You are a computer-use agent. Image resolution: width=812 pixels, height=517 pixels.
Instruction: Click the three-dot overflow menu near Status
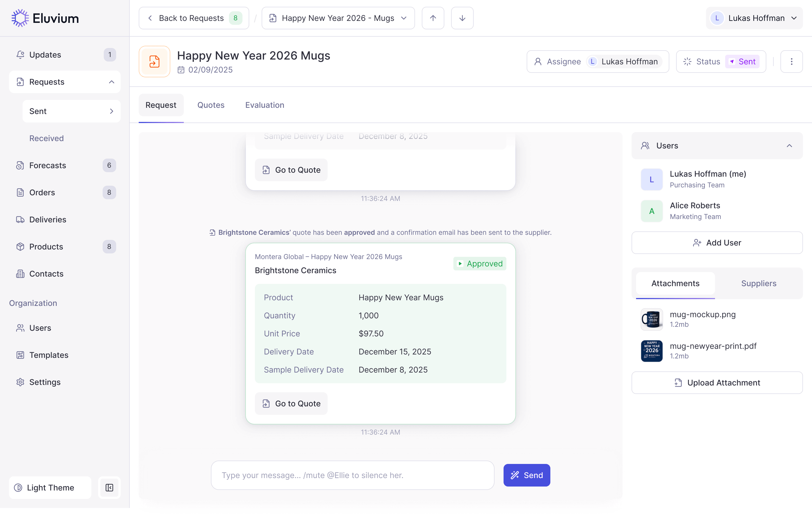tap(792, 62)
